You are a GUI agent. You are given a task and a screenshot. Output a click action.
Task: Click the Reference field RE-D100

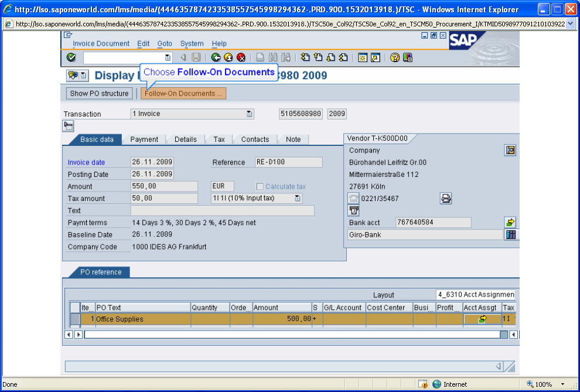288,162
